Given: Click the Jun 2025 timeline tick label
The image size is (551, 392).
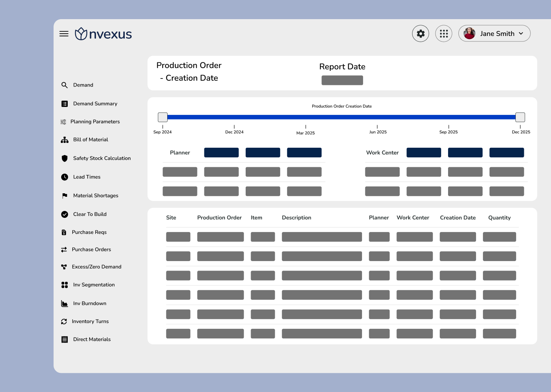Looking at the screenshot, I should point(378,132).
